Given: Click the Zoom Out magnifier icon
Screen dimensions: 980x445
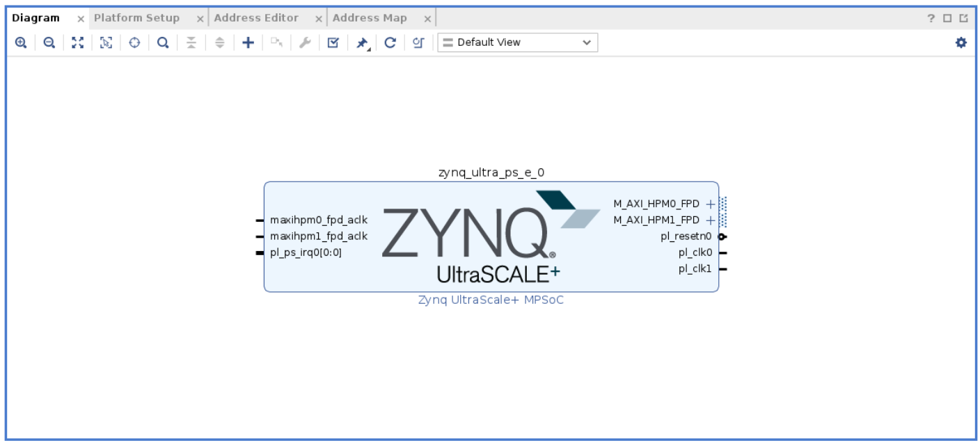Looking at the screenshot, I should (x=49, y=42).
